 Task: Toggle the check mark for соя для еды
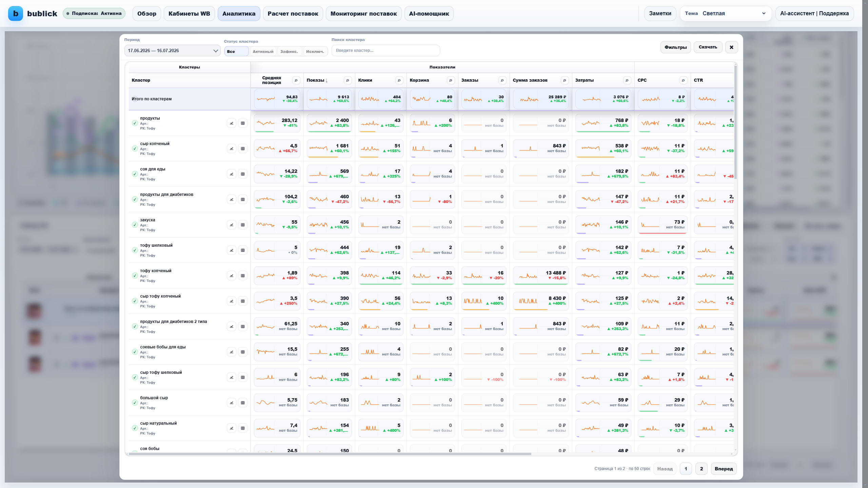tap(135, 174)
